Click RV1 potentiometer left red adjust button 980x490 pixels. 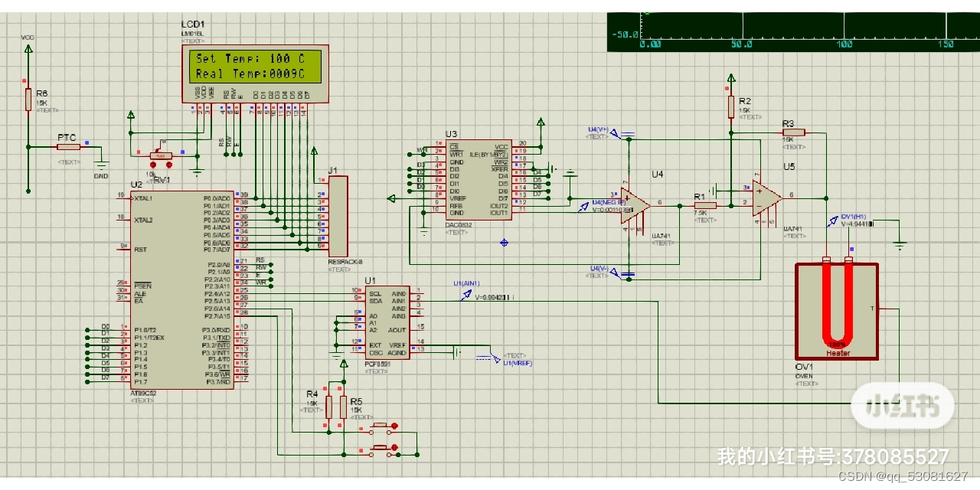point(154,165)
